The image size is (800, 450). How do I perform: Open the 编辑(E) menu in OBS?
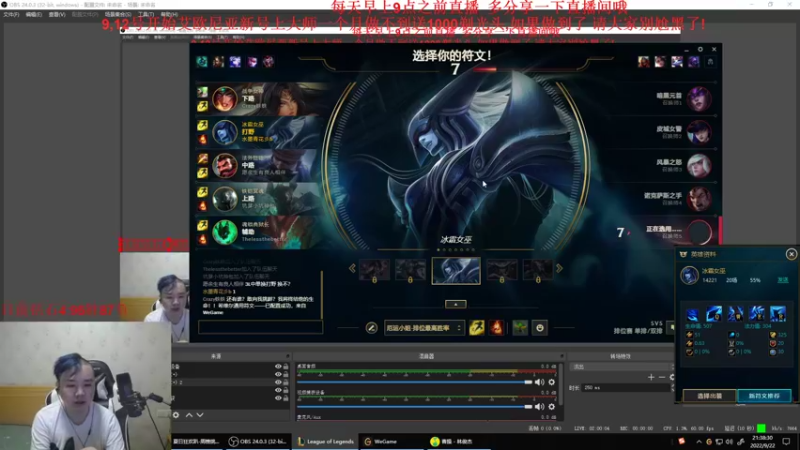tap(34, 14)
